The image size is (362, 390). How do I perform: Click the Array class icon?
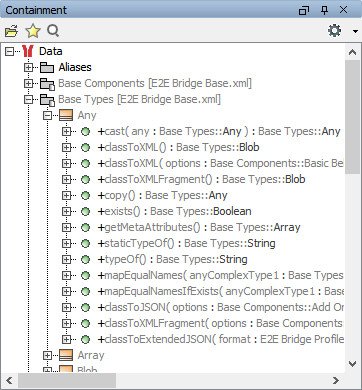(66, 355)
